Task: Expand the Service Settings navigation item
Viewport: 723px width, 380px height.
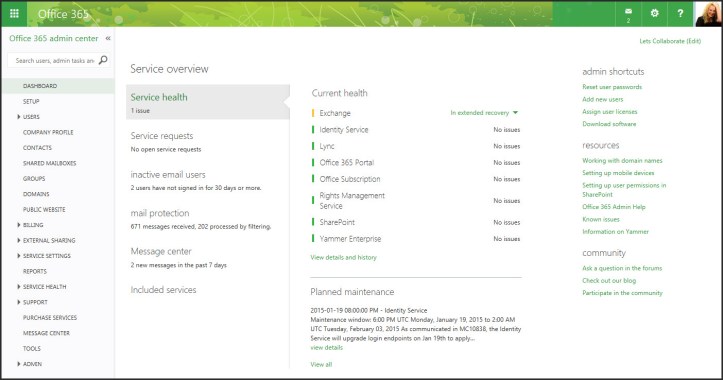Action: tap(18, 255)
